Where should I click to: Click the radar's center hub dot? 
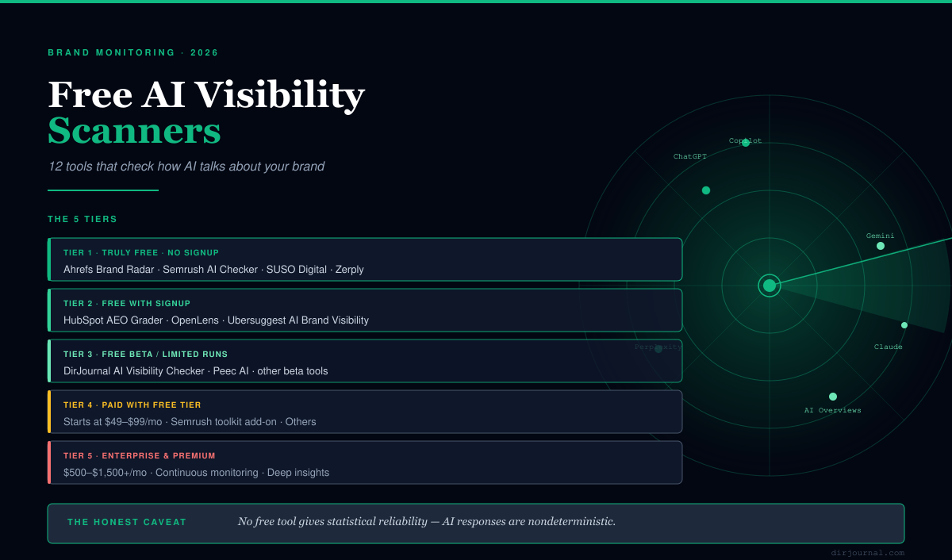[769, 286]
